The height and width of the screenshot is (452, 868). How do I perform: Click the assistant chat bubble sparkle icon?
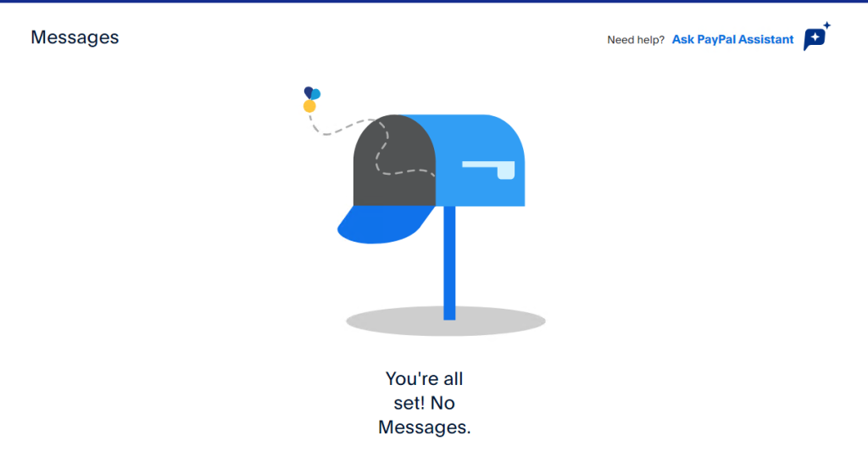click(x=815, y=39)
